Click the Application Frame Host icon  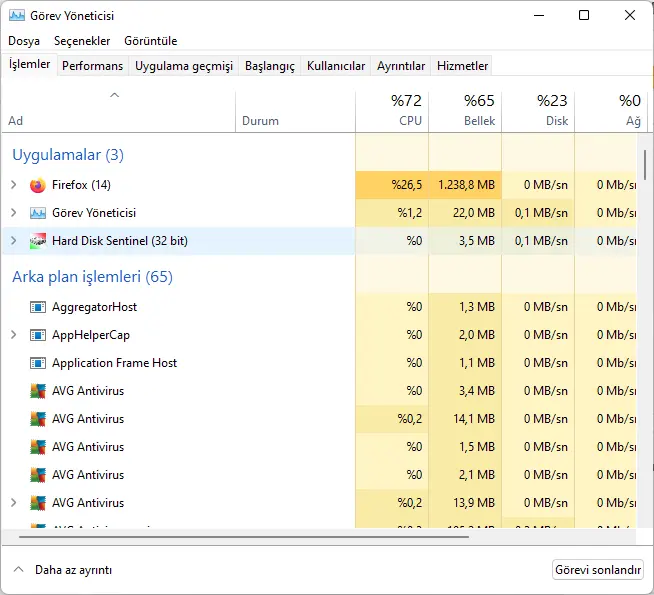38,363
